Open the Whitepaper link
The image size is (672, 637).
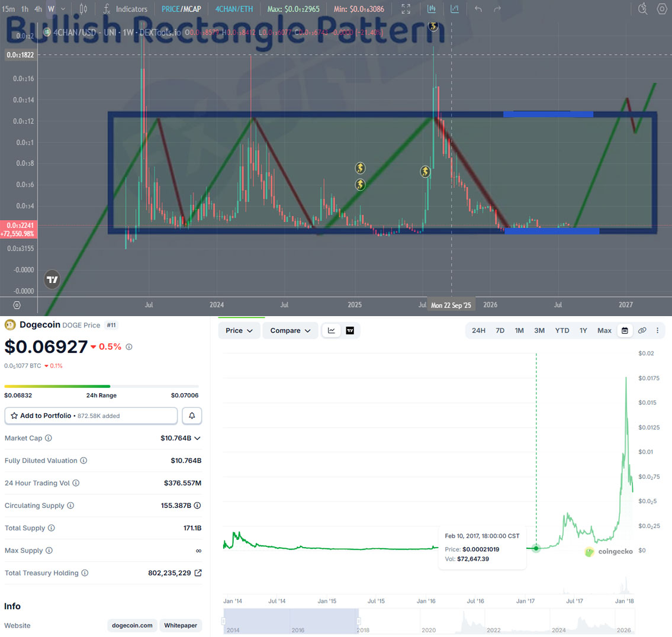point(181,625)
